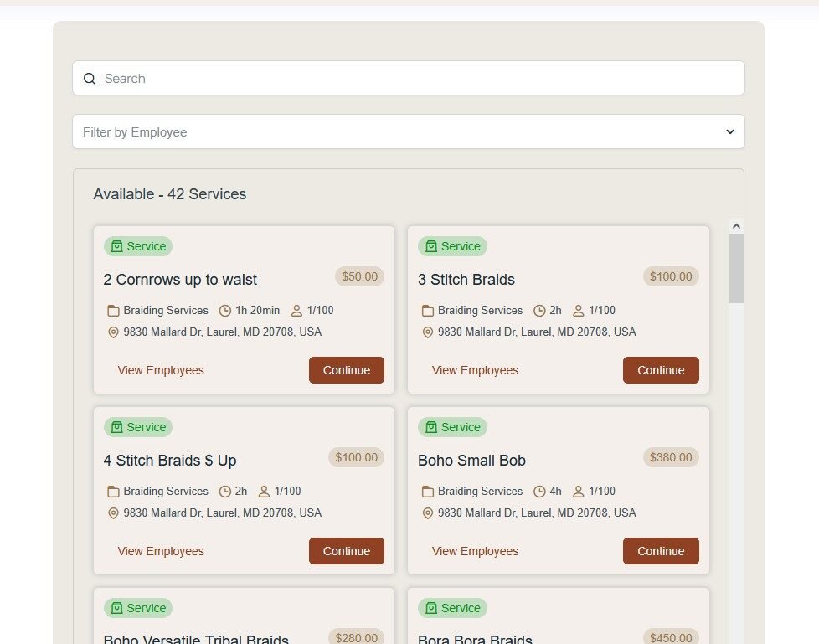The image size is (819, 644).
Task: Click the $380.00 price tag
Action: tap(671, 457)
